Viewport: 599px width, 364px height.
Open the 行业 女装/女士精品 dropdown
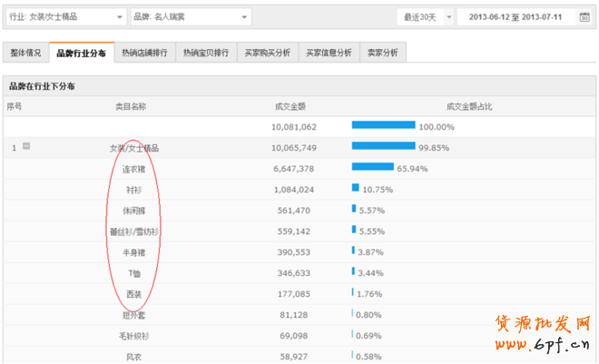67,17
